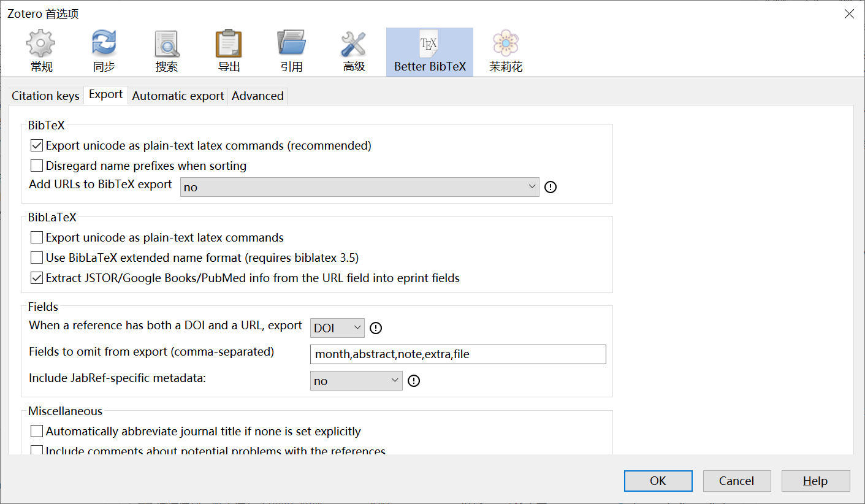Switch to the Automatic export tab

click(178, 96)
